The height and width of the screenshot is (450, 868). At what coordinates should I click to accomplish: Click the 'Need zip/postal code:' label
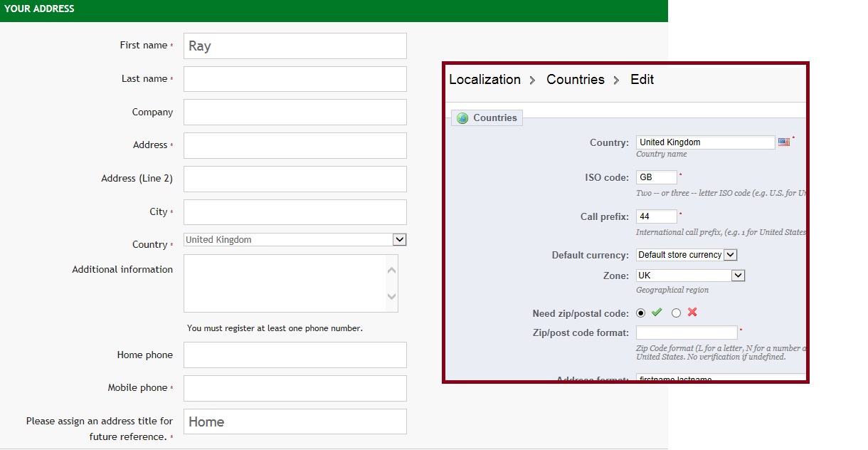pos(581,314)
